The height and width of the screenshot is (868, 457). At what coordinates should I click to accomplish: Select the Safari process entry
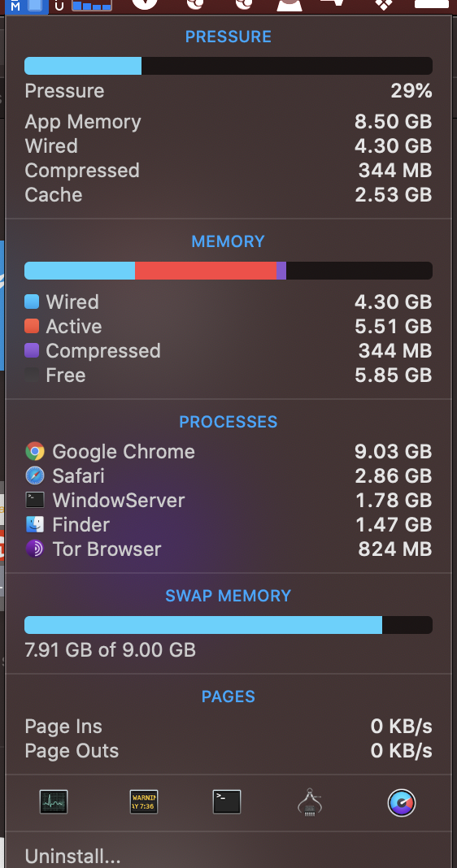pos(228,476)
